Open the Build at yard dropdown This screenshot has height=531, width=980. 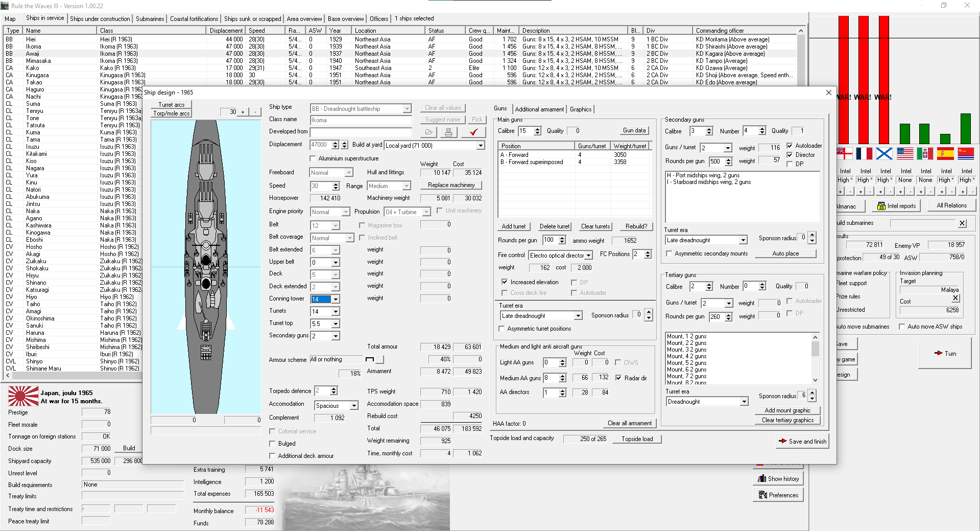pyautogui.click(x=480, y=146)
